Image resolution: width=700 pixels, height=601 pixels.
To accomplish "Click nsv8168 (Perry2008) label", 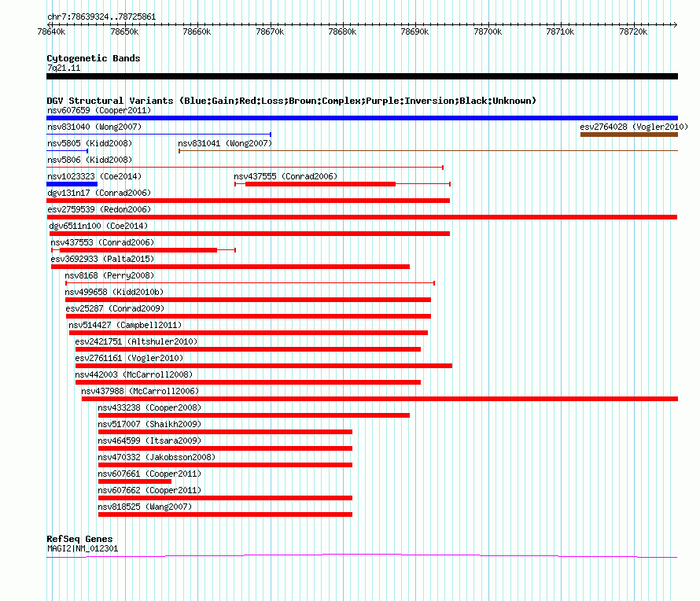I will point(109,275).
